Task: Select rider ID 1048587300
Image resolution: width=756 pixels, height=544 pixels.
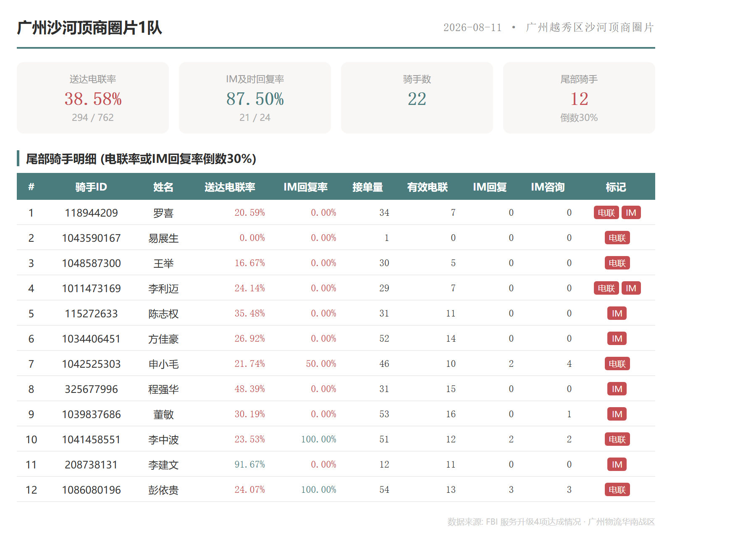Action: (x=91, y=263)
